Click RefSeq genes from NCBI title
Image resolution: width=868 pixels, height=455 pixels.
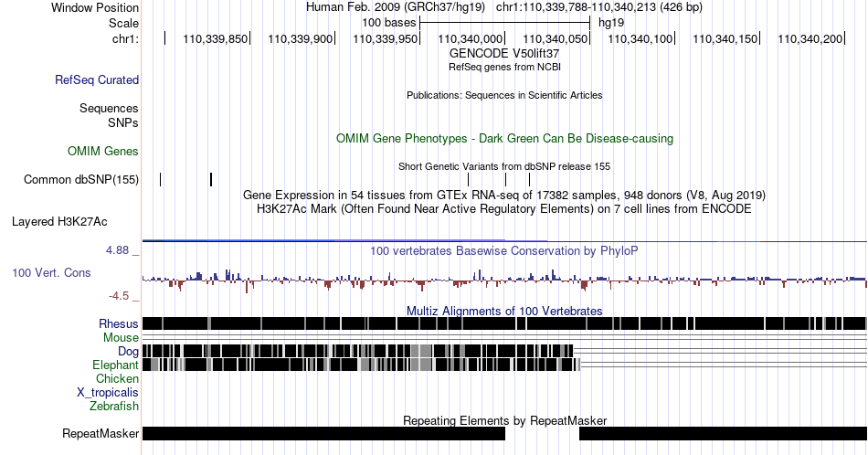[504, 67]
